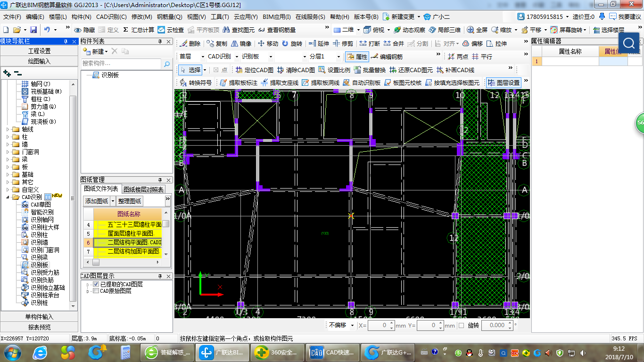644x362 pixels.
Task: Toggle the 属性 properties panel button
Action: 357,57
